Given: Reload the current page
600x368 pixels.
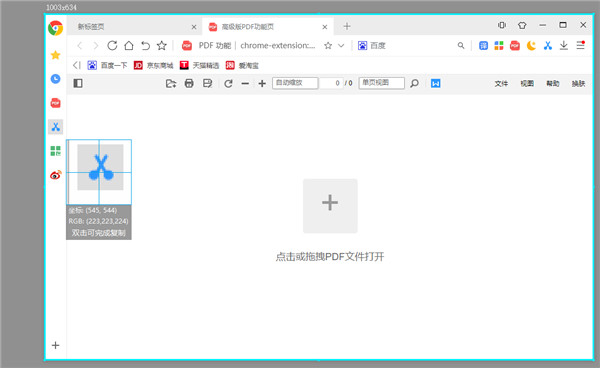Looking at the screenshot, I should coord(112,46).
